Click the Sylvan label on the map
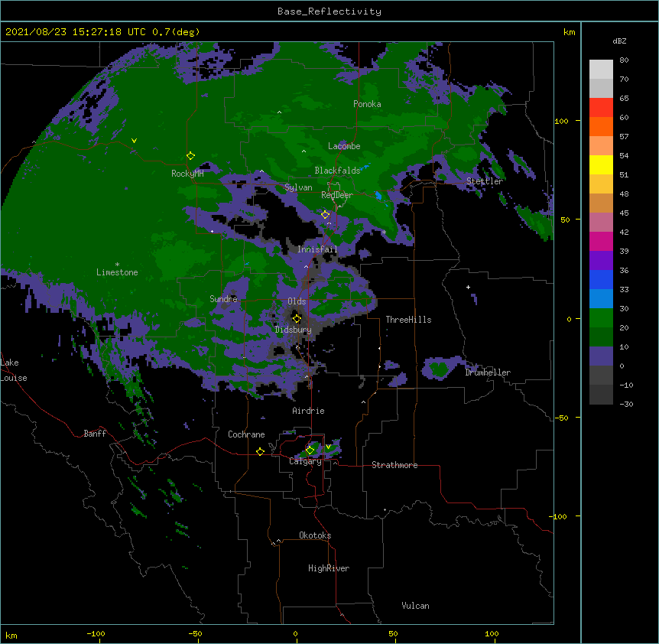 [x=298, y=187]
